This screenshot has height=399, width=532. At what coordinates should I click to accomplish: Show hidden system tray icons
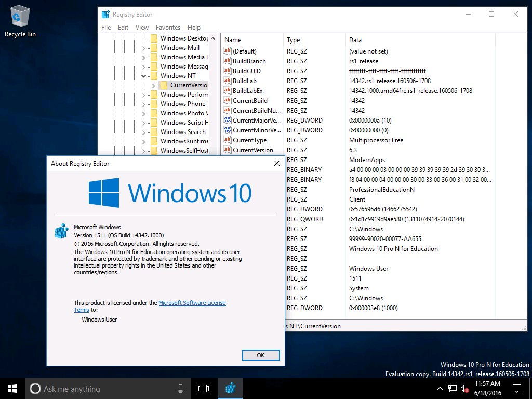coord(440,389)
